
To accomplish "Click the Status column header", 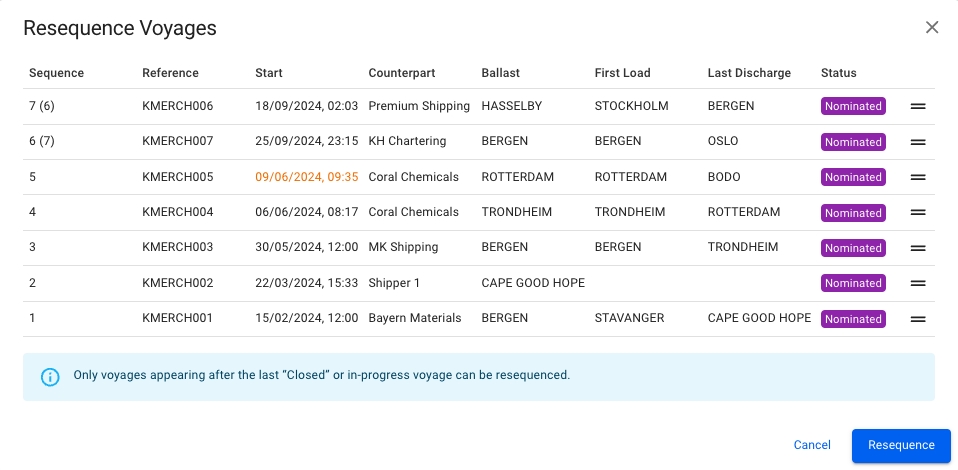I will pyautogui.click(x=838, y=73).
